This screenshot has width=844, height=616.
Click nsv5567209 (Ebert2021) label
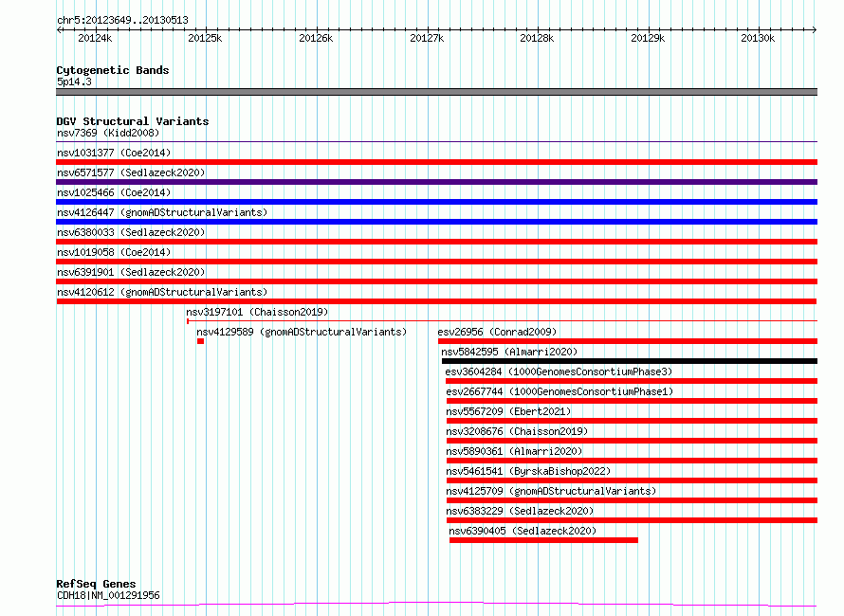(508, 411)
